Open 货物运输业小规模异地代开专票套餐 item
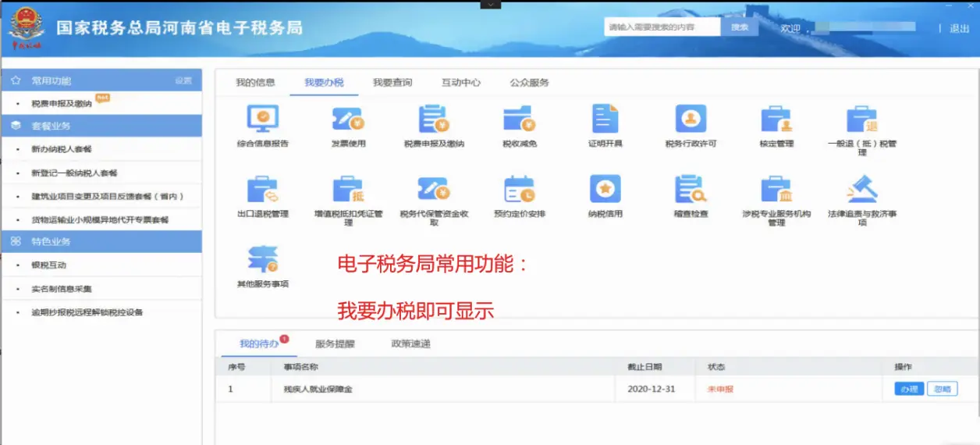Viewport: 980px width, 445px height. pos(100,219)
